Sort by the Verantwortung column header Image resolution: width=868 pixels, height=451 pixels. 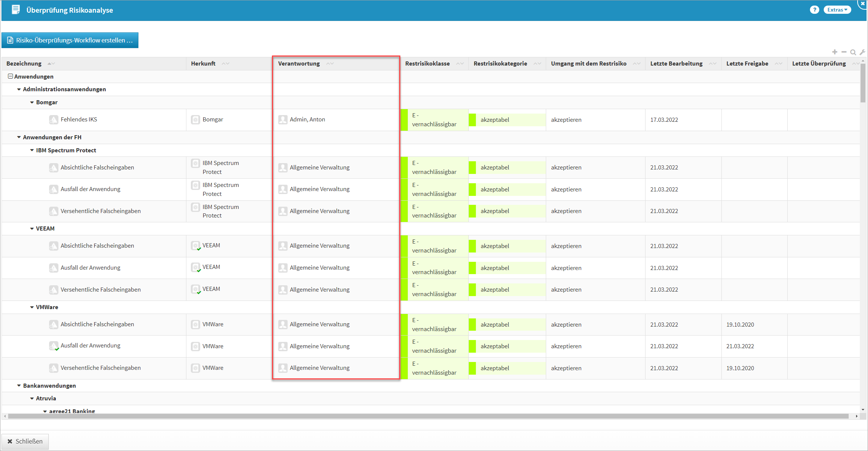coord(299,64)
